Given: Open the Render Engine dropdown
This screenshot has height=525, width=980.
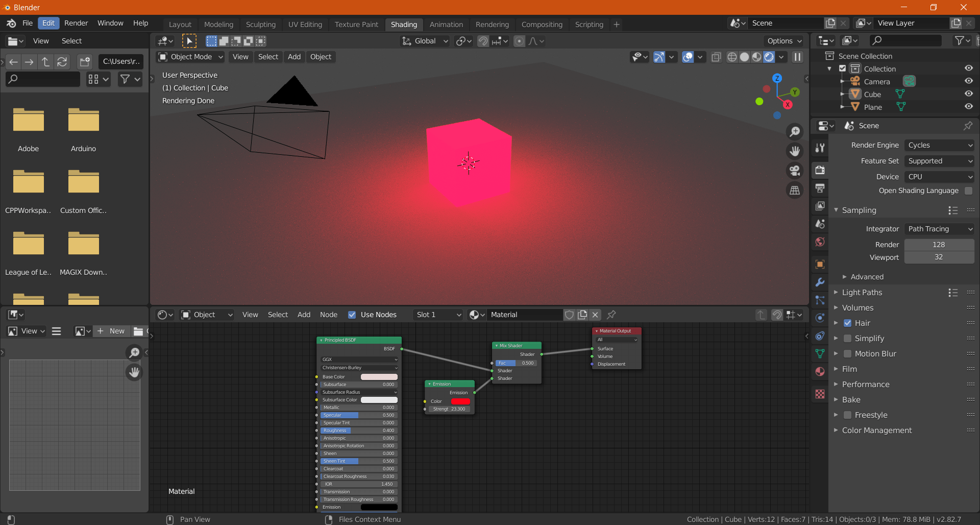Looking at the screenshot, I should pyautogui.click(x=939, y=145).
